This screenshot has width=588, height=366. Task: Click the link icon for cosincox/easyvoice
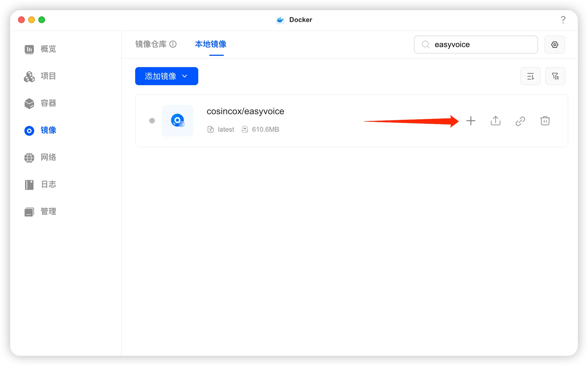pos(520,121)
